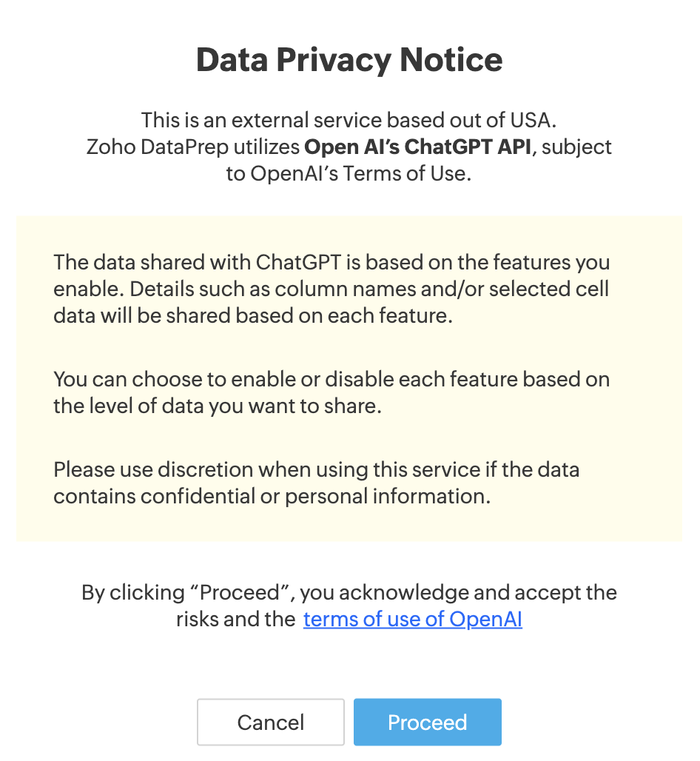Click the "Please use discretion" line
700x761 pixels.
tap(316, 469)
